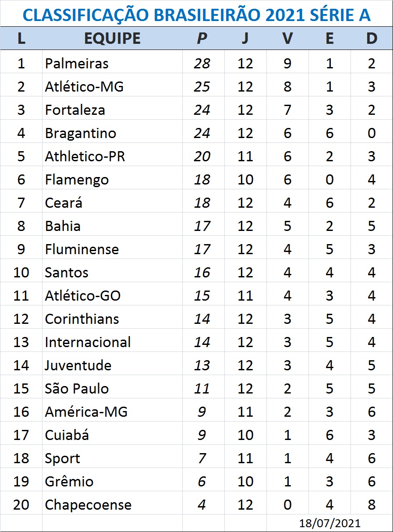Select the Atlético-MG team name cell
The width and height of the screenshot is (393, 532).
pos(84,87)
